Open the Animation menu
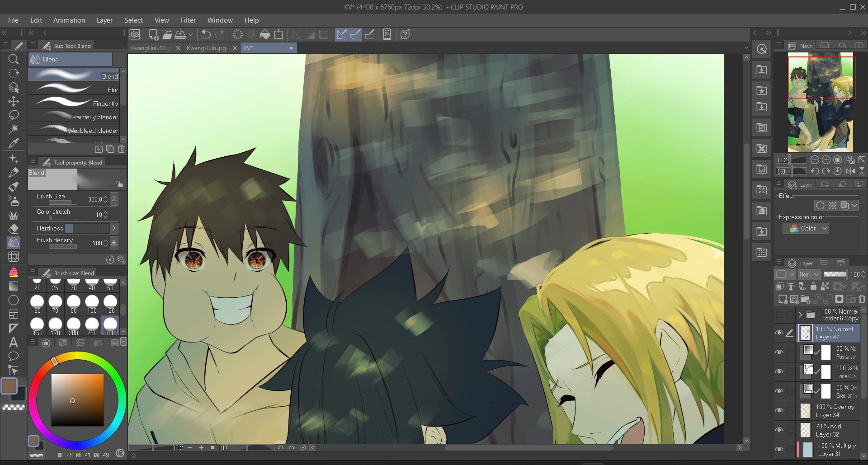Screen dimensions: 868x465 tap(69, 20)
